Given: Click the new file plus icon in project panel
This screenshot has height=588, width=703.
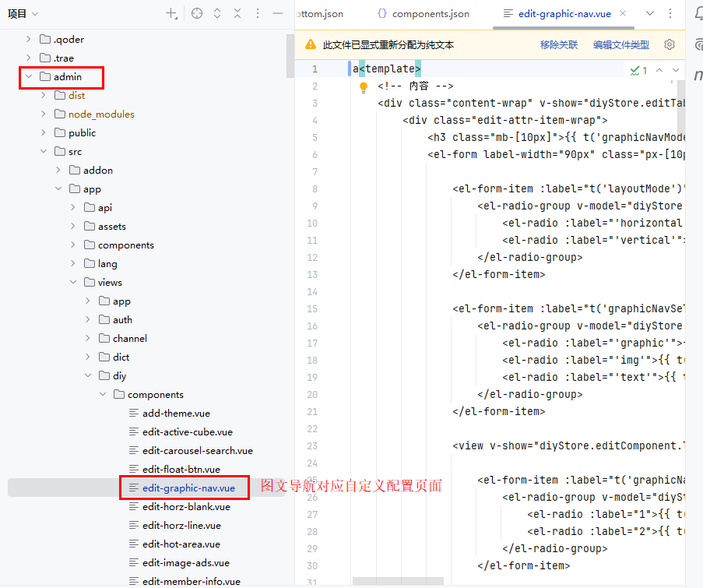Looking at the screenshot, I should (x=172, y=14).
